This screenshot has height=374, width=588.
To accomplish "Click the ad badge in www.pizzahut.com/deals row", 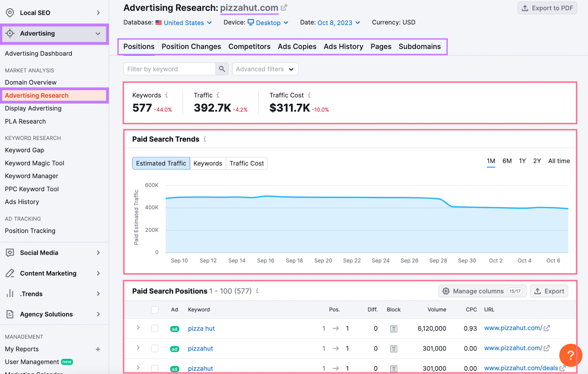I will click(175, 369).
